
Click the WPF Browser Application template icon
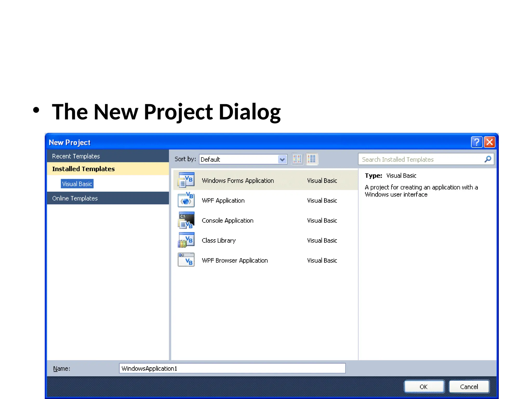186,260
